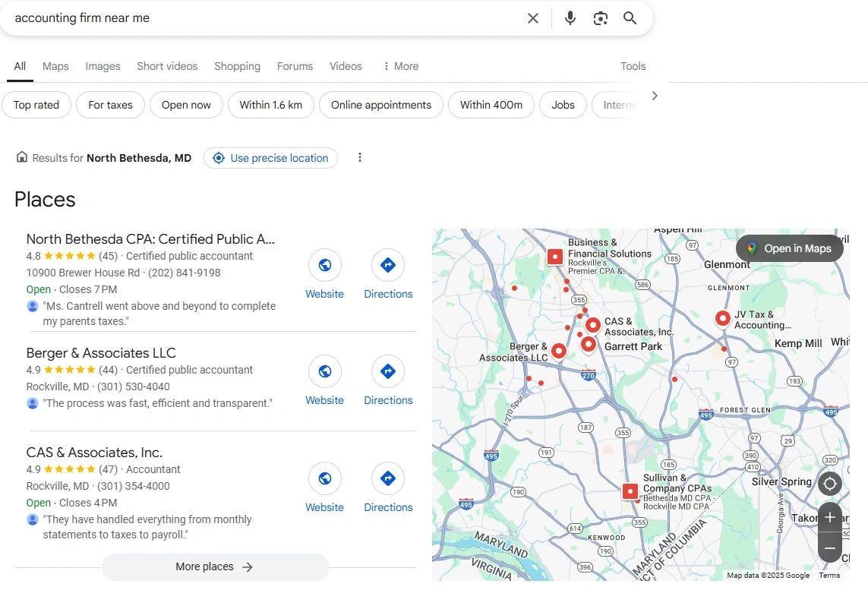Screen dimensions: 868x590
Task: Select the Videos tab
Action: tap(346, 66)
